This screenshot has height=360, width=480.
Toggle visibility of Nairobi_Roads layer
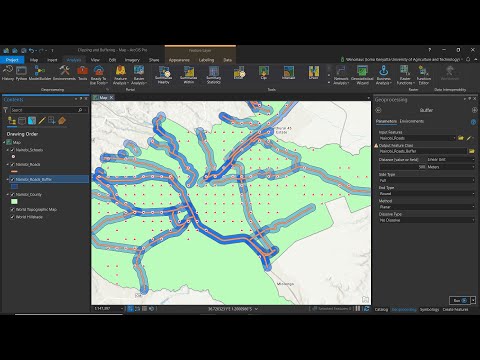click(x=13, y=164)
